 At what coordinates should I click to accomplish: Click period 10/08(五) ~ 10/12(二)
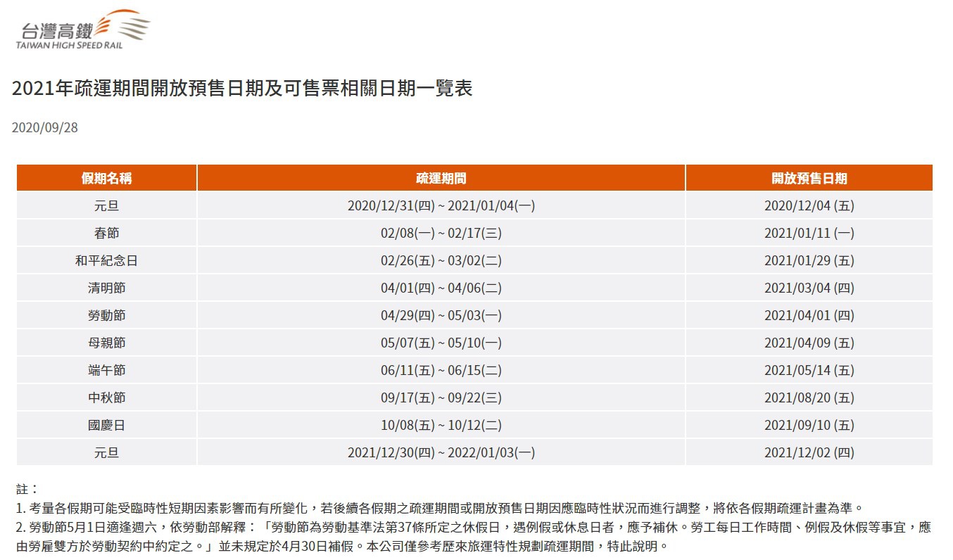click(441, 425)
